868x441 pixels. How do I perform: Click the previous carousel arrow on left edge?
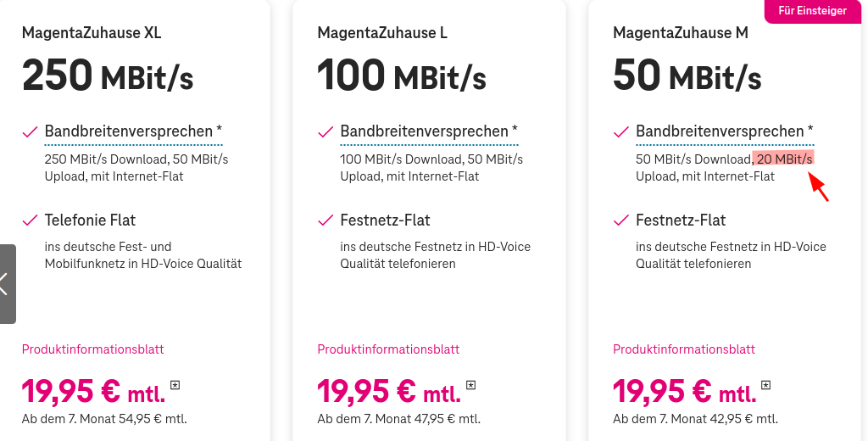pyautogui.click(x=7, y=283)
